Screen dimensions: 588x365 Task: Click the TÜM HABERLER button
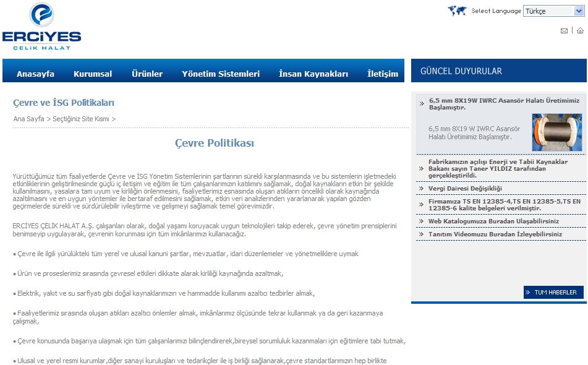coord(553,292)
